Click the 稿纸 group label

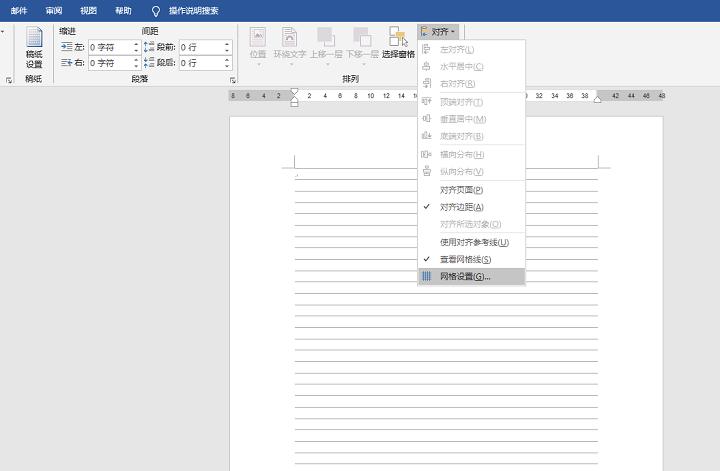tap(34, 79)
